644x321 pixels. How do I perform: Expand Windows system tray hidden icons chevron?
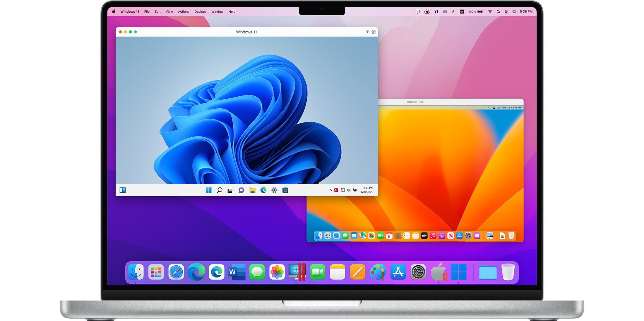pyautogui.click(x=330, y=190)
